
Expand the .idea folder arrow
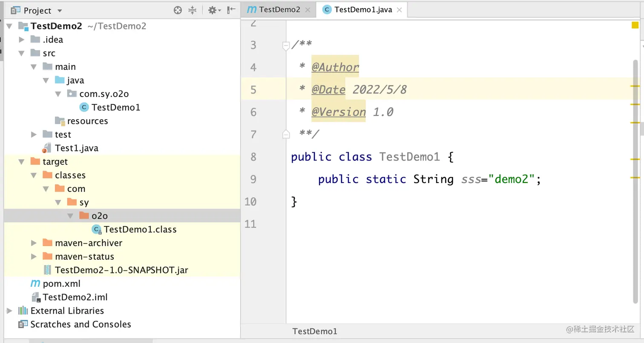(22, 40)
